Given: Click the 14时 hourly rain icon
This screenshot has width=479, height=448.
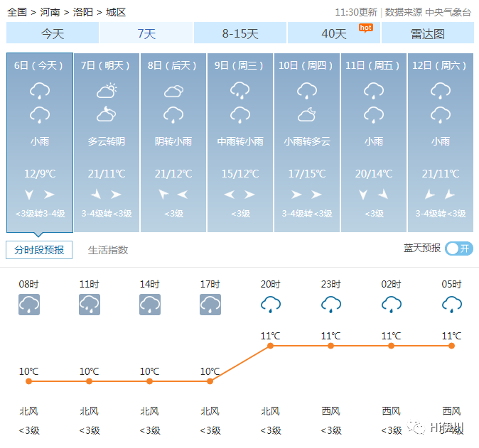Looking at the screenshot, I should 150,305.
